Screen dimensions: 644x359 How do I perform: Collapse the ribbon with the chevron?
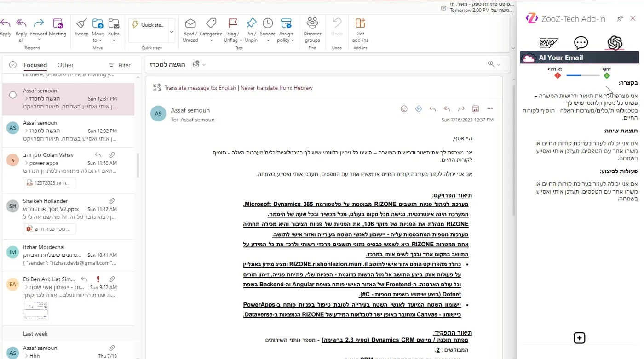[x=513, y=48]
